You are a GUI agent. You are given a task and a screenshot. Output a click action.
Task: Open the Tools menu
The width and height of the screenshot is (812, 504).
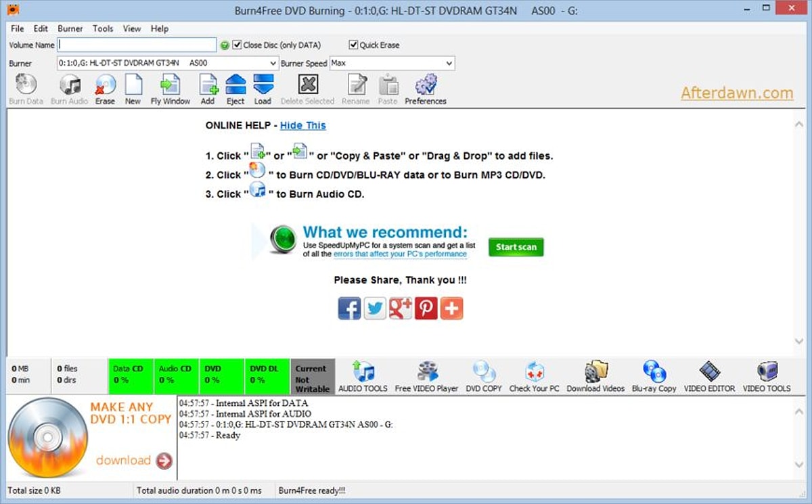click(x=103, y=28)
